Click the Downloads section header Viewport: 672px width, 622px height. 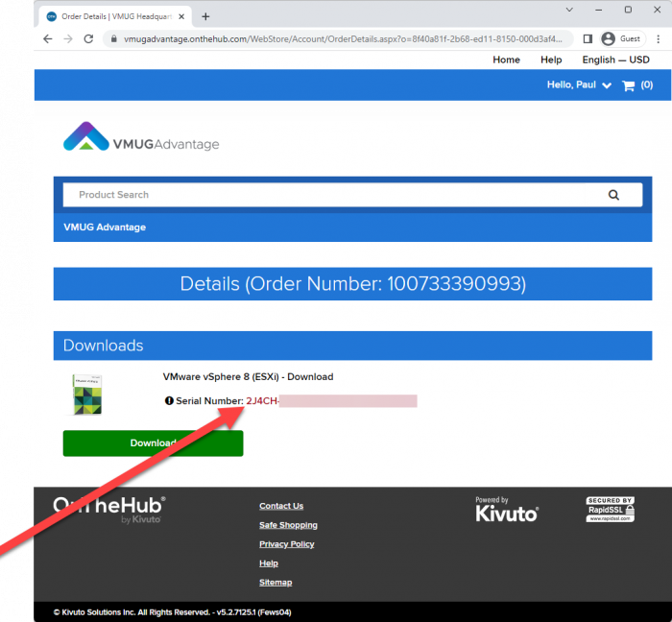pos(352,346)
